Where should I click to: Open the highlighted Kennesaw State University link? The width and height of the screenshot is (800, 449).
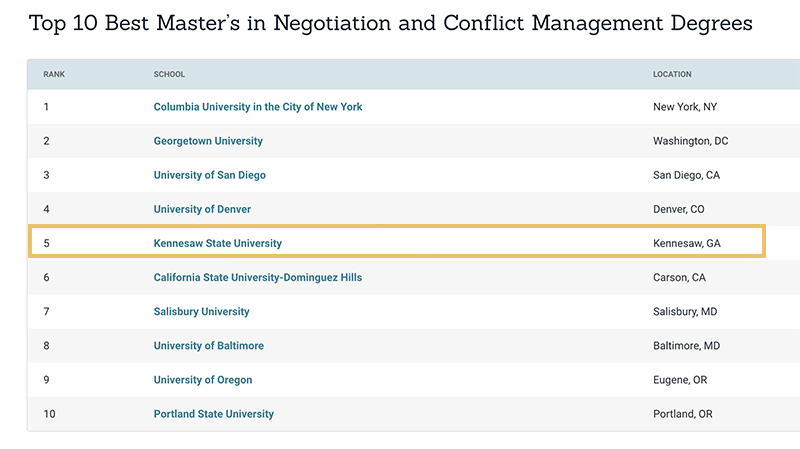tap(218, 243)
